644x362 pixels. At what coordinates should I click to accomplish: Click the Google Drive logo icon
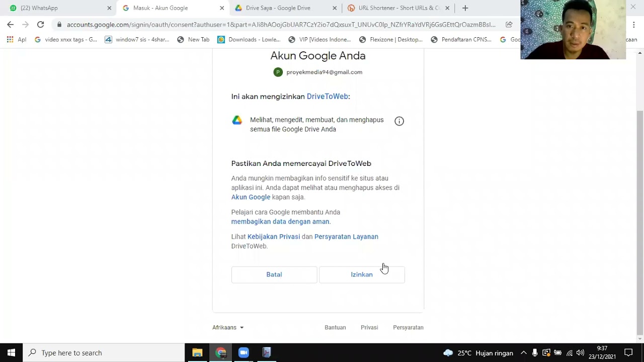(237, 120)
